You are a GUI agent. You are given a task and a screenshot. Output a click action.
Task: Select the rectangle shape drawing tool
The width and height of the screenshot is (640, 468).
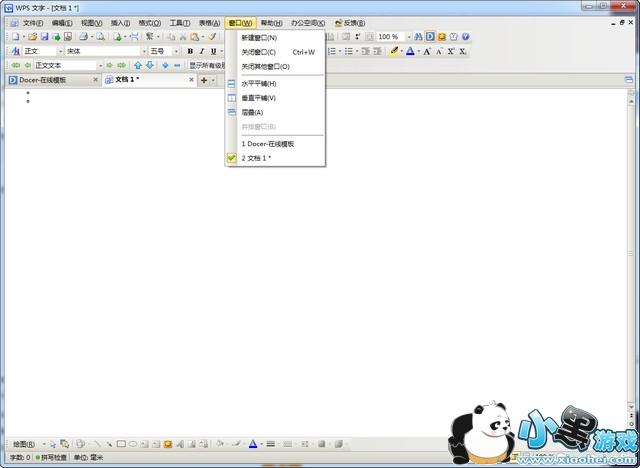coord(121,444)
